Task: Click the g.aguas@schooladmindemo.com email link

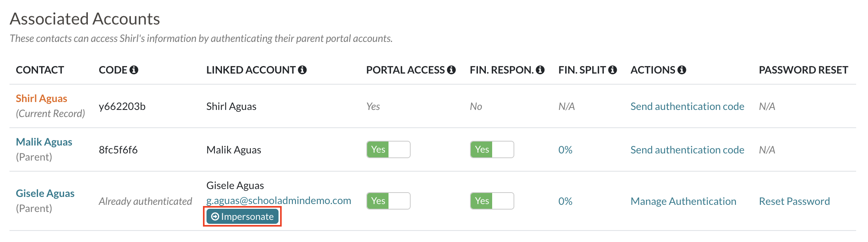Action: pyautogui.click(x=279, y=200)
